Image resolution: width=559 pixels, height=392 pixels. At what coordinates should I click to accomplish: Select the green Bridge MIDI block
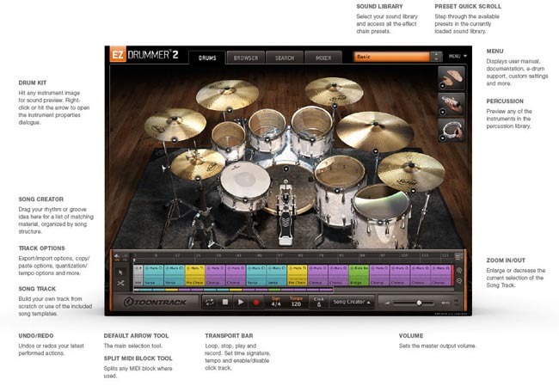point(359,275)
